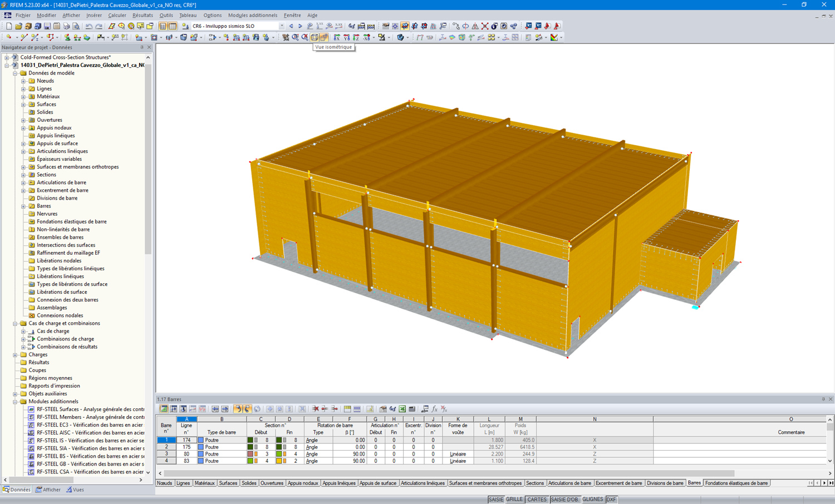Export the Barres table to Excel
This screenshot has width=835, height=504.
(402, 409)
